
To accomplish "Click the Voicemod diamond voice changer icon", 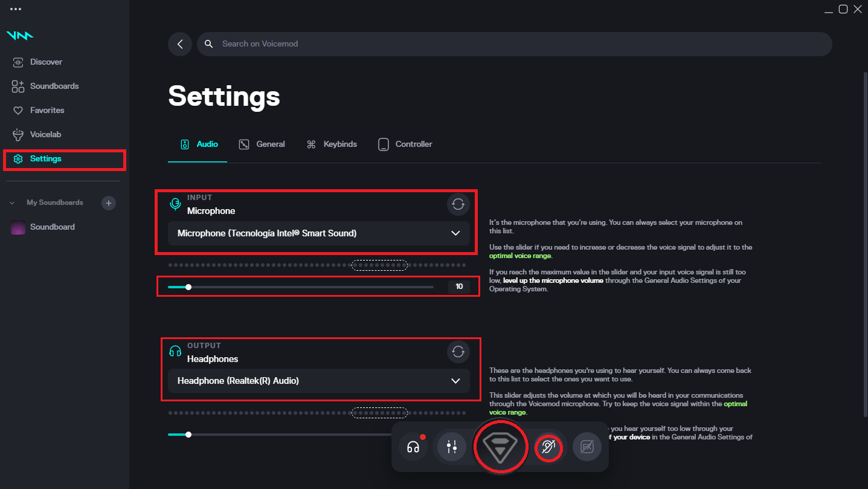I will coord(501,447).
